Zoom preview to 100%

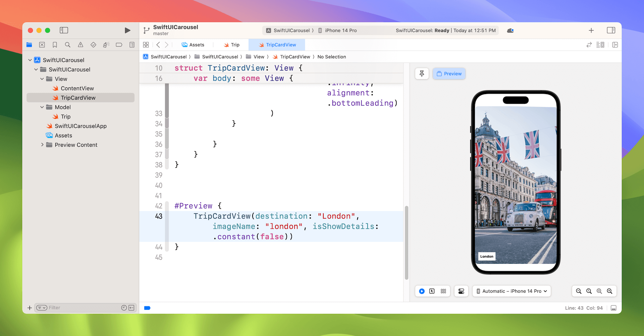click(589, 291)
